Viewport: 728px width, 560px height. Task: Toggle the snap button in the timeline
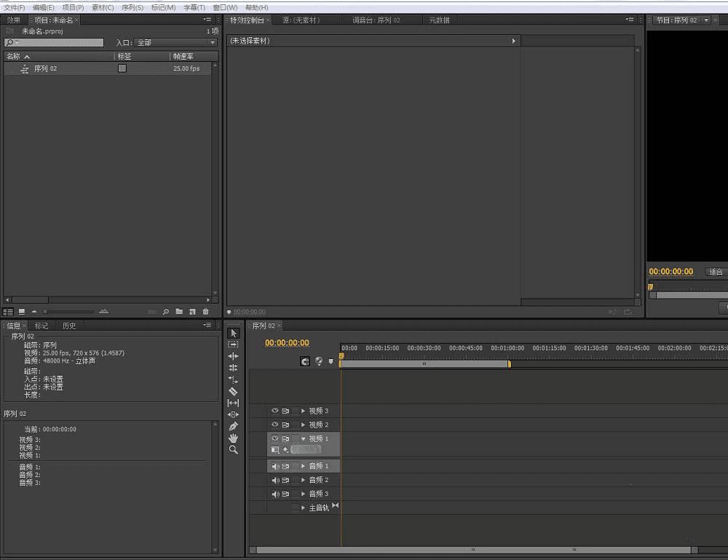(x=305, y=360)
